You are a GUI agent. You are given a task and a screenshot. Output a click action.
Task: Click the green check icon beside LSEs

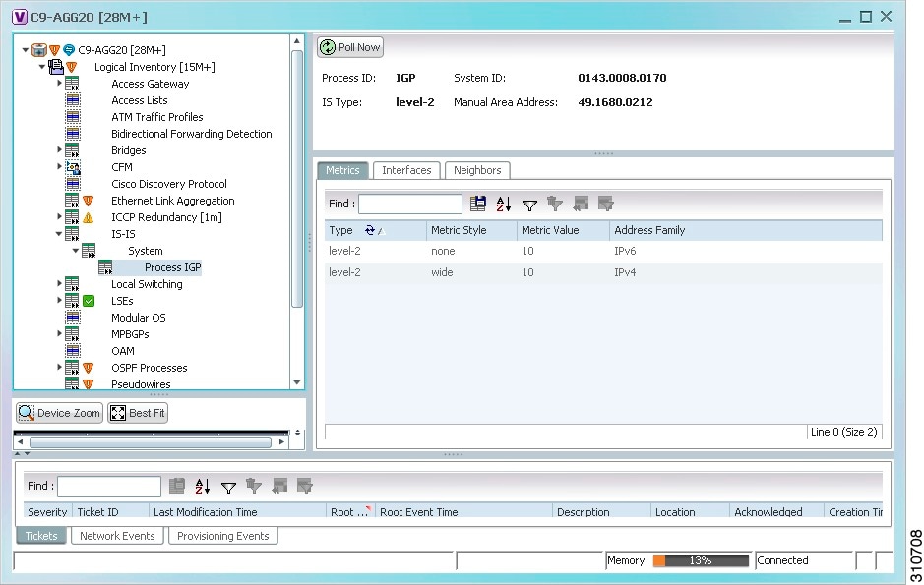pos(89,301)
